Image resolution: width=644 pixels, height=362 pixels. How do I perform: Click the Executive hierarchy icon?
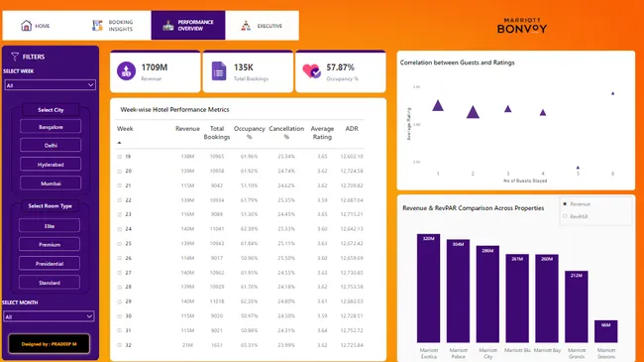(246, 26)
